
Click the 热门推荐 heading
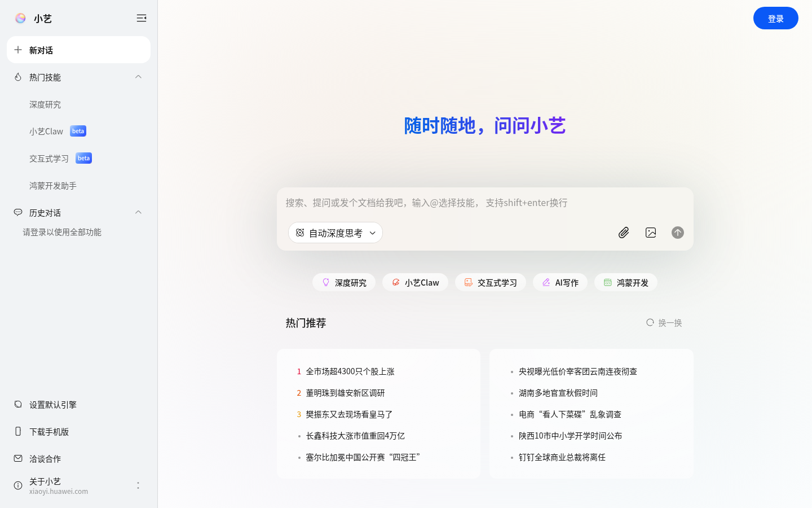point(306,323)
